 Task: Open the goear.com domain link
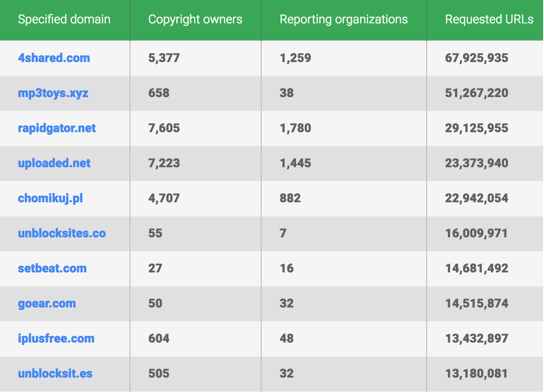click(x=47, y=304)
